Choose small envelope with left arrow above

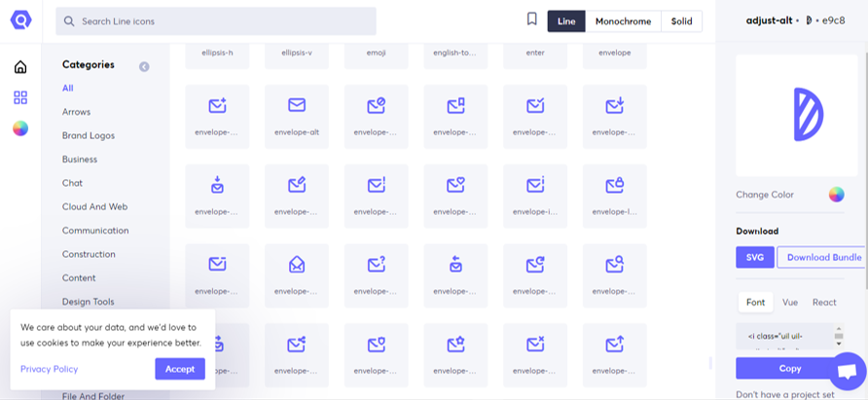coord(455,275)
